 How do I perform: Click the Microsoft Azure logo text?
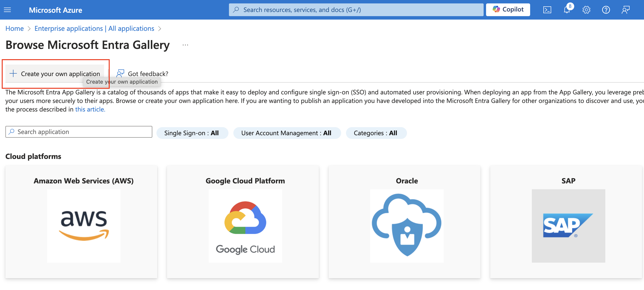(x=56, y=10)
